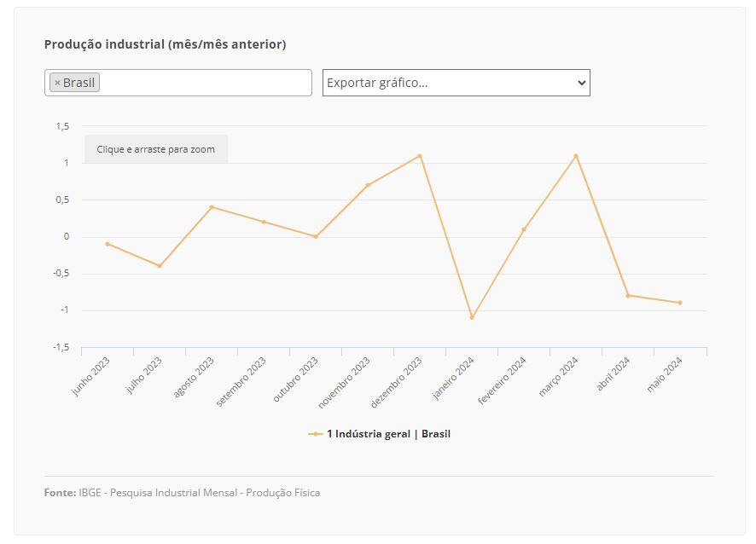The image size is (756, 544).
Task: Click the julho 2023 data point
Action: (x=160, y=266)
